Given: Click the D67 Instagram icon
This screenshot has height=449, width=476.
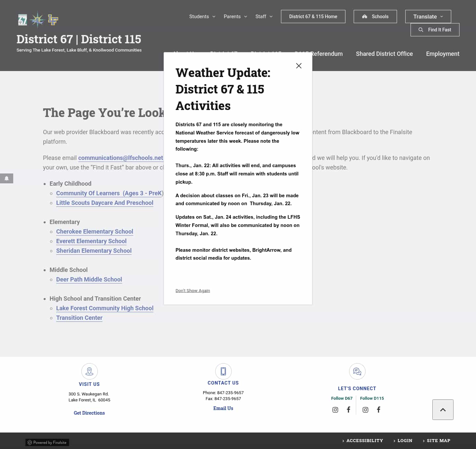Looking at the screenshot, I should [335, 410].
